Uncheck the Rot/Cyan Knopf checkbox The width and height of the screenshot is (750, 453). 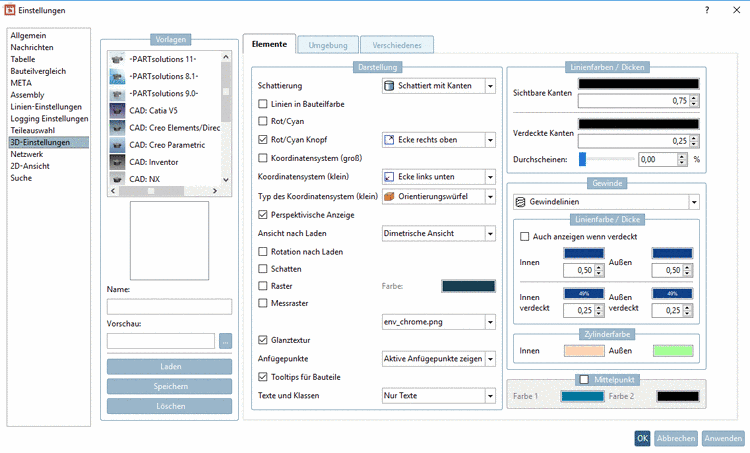pyautogui.click(x=263, y=140)
